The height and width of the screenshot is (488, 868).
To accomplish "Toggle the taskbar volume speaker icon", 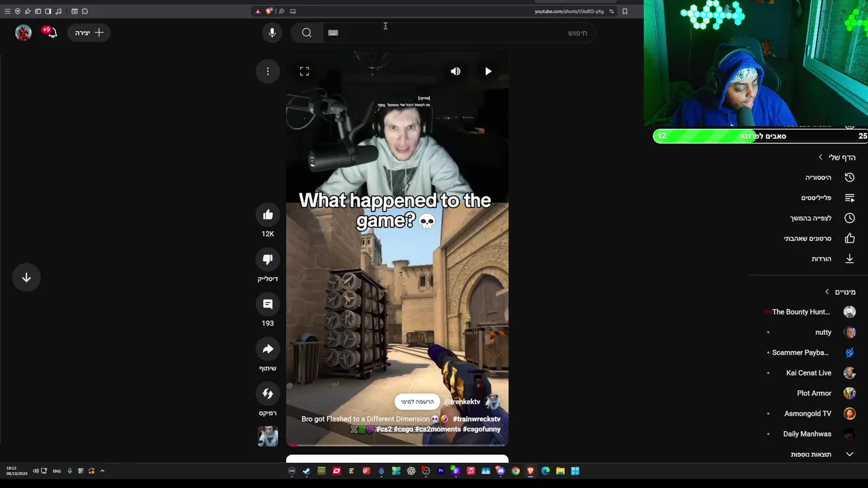I will [36, 471].
